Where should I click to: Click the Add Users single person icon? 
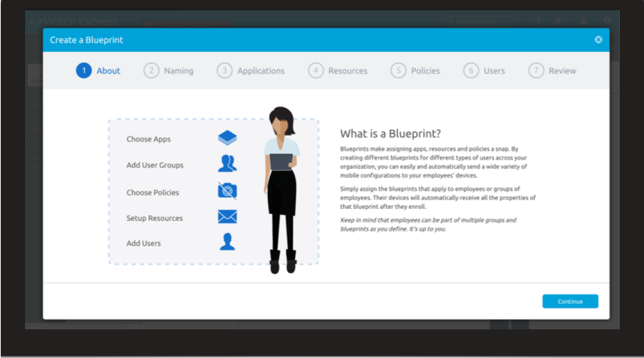coord(227,242)
